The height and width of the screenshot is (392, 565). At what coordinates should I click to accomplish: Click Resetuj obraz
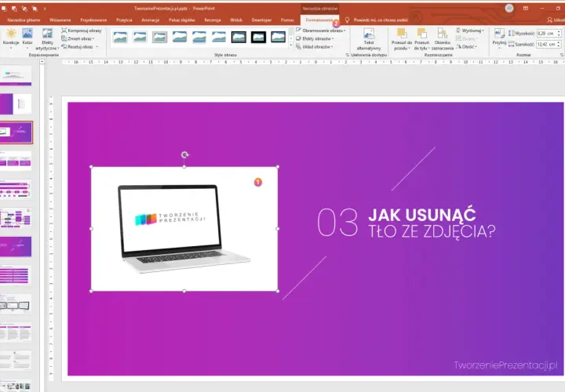(77, 47)
